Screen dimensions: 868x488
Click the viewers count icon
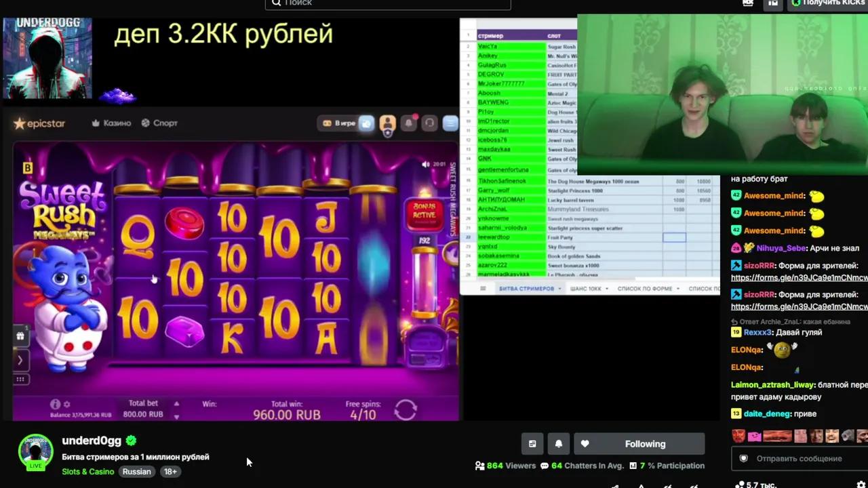[x=480, y=466]
